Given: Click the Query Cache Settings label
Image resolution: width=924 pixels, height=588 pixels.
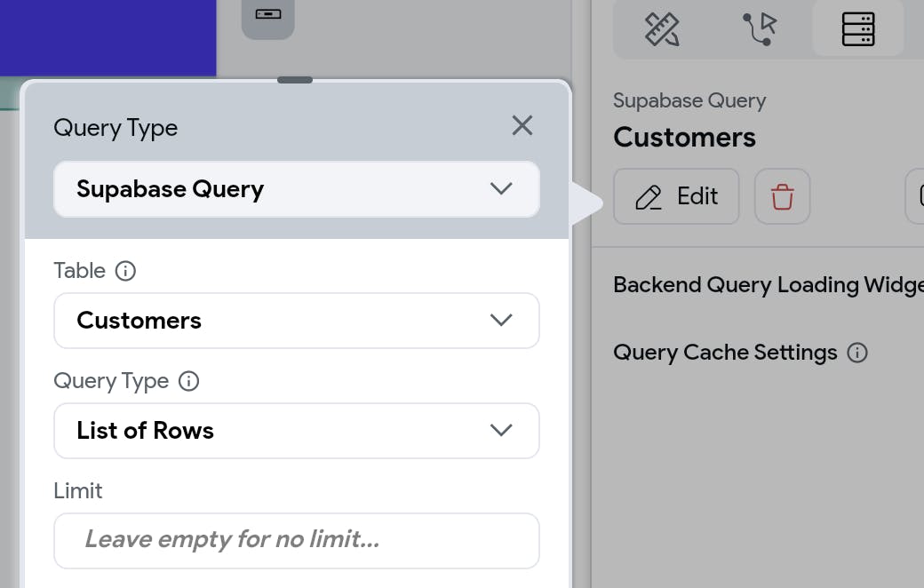Looking at the screenshot, I should [x=725, y=353].
